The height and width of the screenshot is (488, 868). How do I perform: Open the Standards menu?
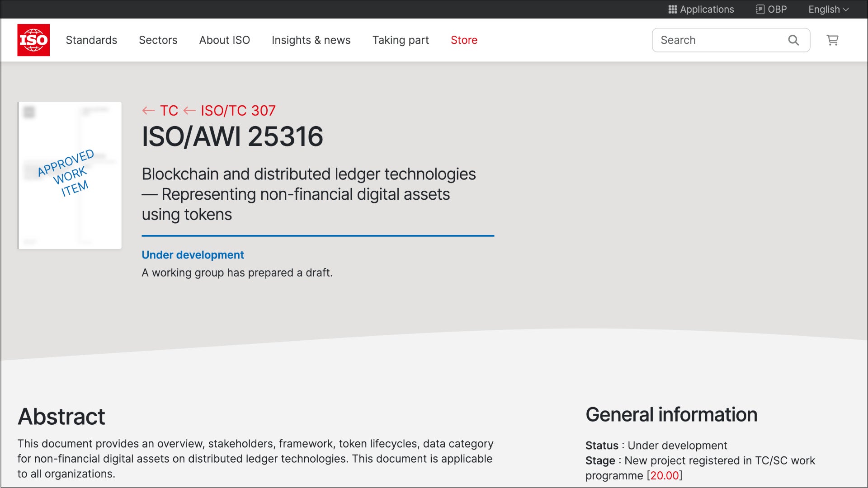coord(91,40)
